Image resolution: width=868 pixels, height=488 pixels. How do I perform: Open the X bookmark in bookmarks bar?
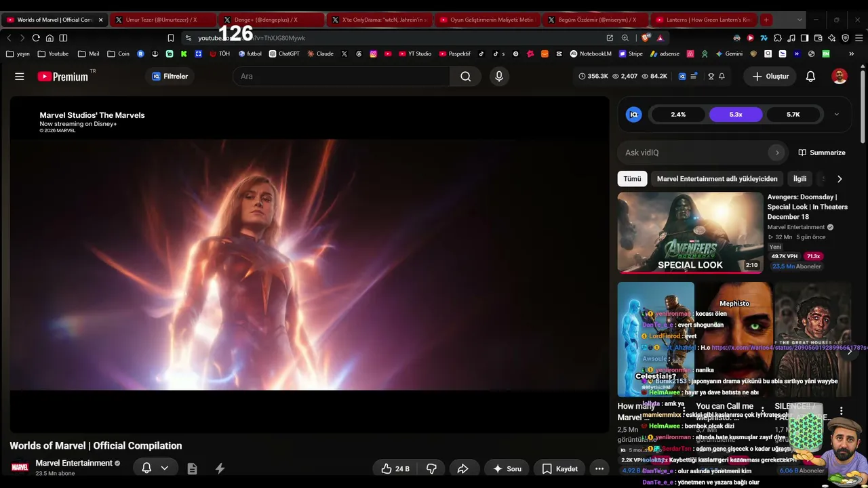tap(344, 54)
